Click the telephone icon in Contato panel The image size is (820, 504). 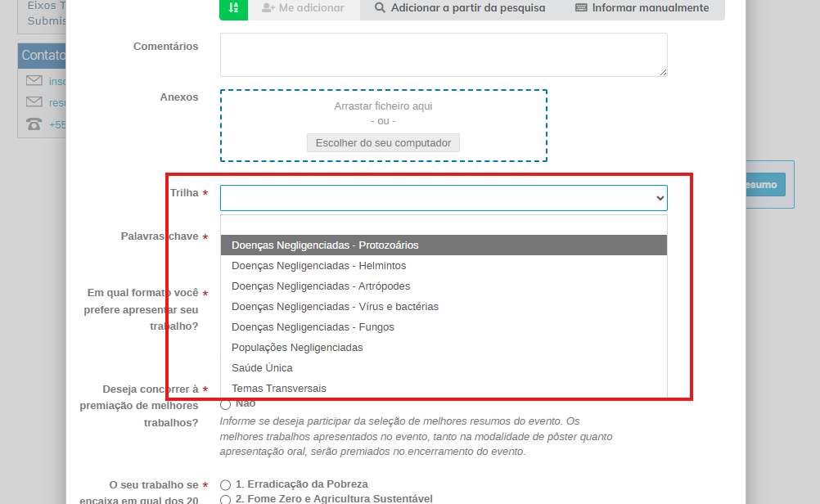pos(34,124)
